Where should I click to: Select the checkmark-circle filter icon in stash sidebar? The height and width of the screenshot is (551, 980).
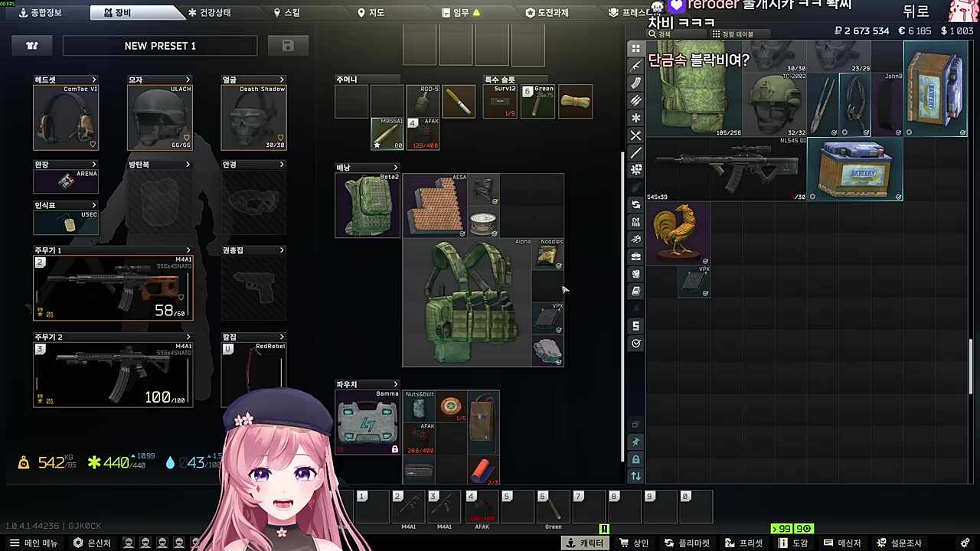635,344
